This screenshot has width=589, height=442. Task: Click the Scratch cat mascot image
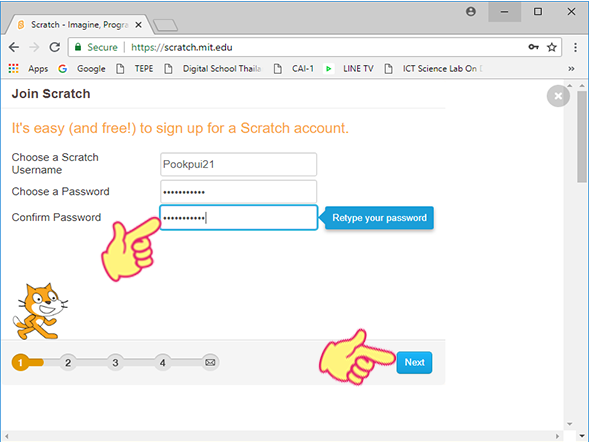click(40, 311)
